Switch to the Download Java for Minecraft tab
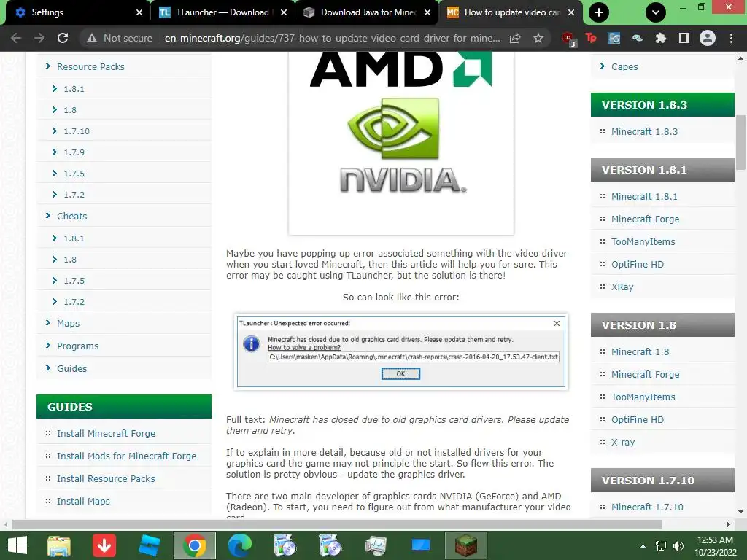Viewport: 747px width, 560px height. 367,12
